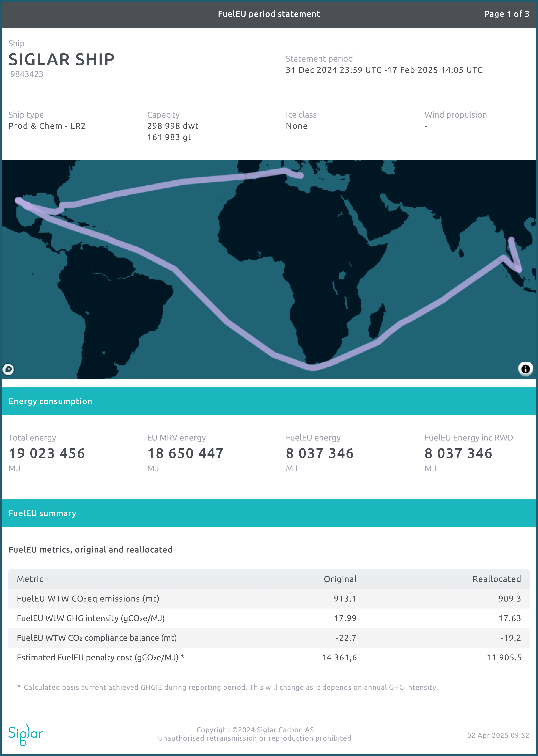Click the Mapbox logo icon on map

(x=8, y=369)
